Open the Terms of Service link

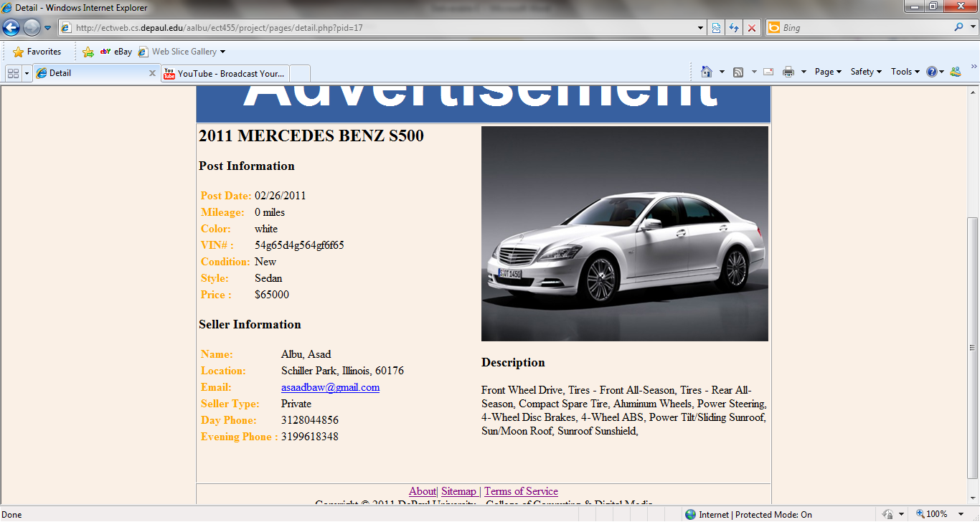(521, 491)
